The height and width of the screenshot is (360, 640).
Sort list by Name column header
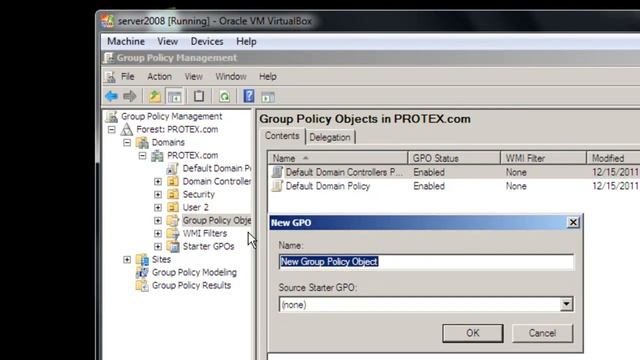(338, 158)
